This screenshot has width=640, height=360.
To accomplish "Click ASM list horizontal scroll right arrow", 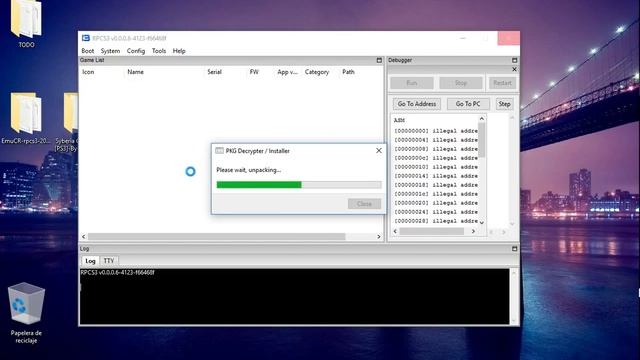I will [473, 231].
